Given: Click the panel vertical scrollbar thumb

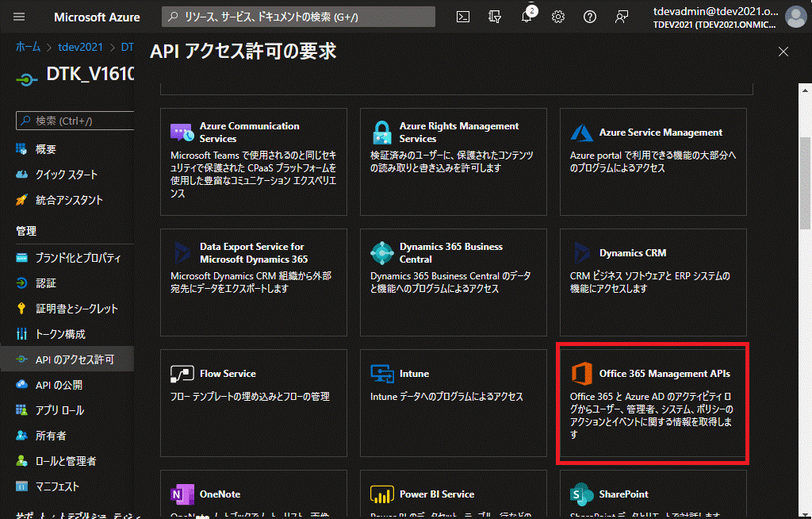Looking at the screenshot, I should click(x=805, y=182).
